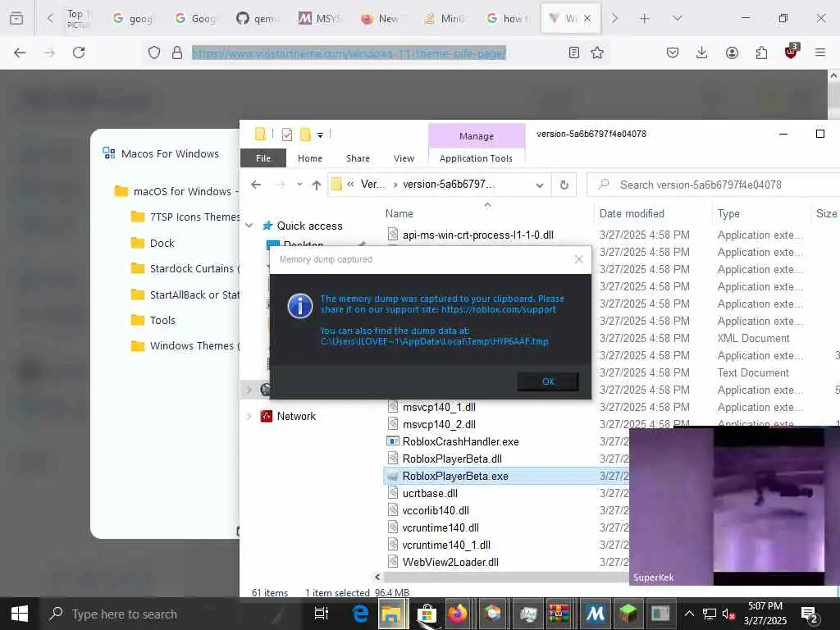Open Customize Quick Access Toolbar dropdown
The image size is (840, 630).
coord(321,135)
